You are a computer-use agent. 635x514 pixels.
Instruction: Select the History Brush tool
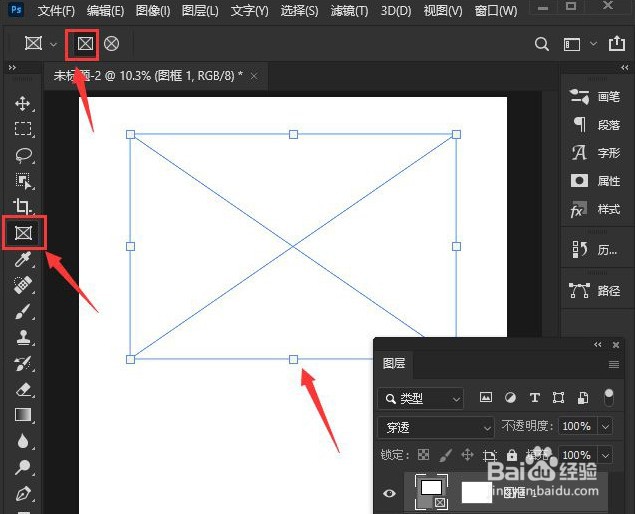[x=23, y=363]
